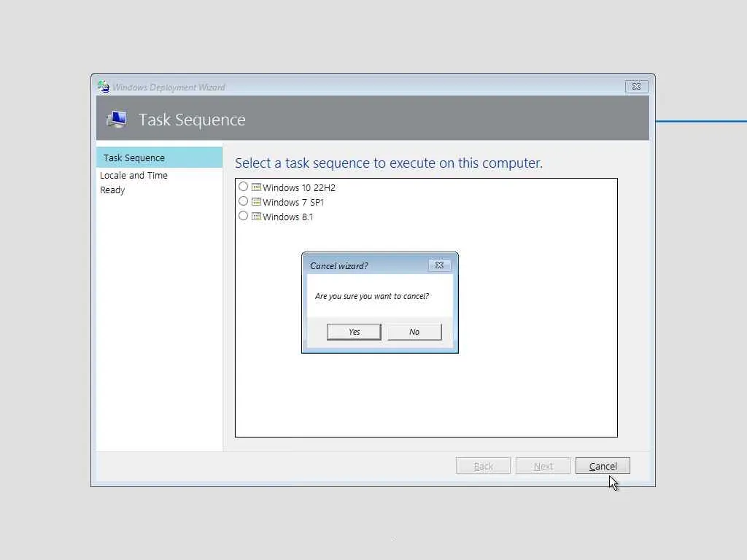Select the Windows 7 SP1 radio button
The width and height of the screenshot is (747, 560).
click(243, 201)
